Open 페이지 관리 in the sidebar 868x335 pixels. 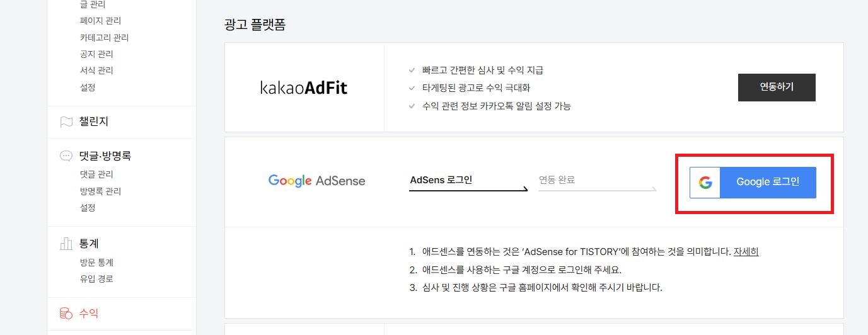[x=100, y=21]
